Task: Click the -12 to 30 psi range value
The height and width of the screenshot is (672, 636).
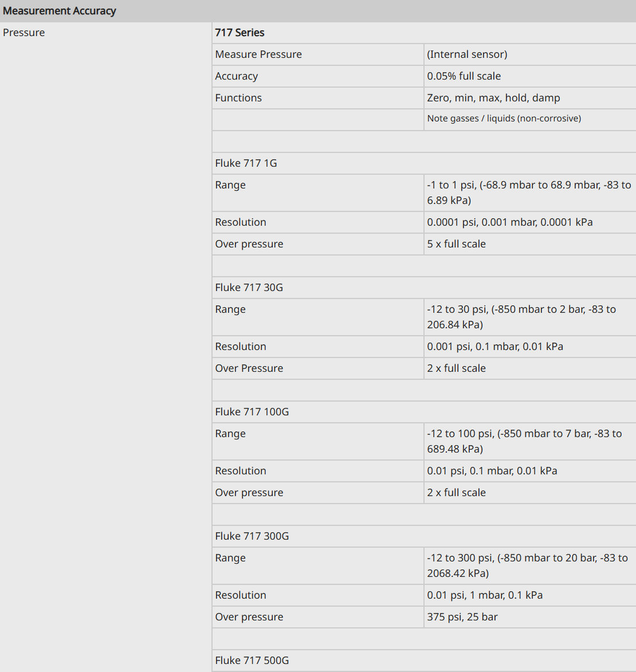Action: [x=521, y=317]
